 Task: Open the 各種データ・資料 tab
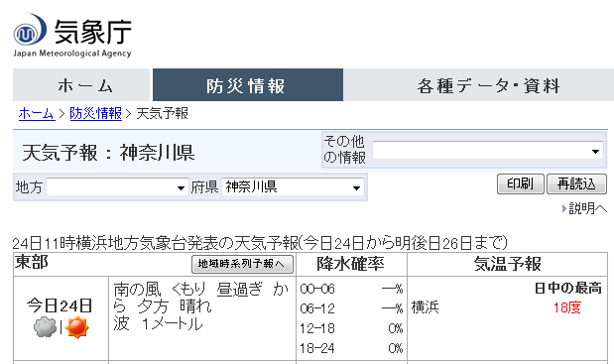478,85
